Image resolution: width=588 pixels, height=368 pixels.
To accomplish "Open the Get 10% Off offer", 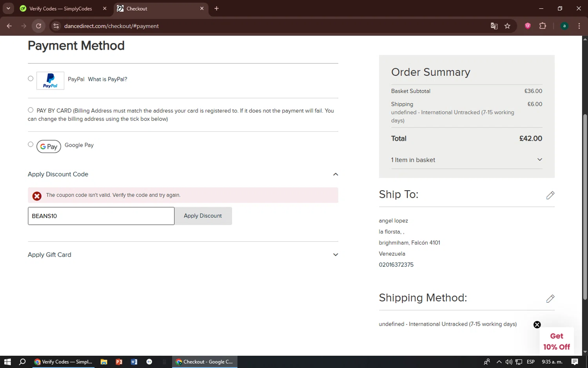I will (x=557, y=341).
